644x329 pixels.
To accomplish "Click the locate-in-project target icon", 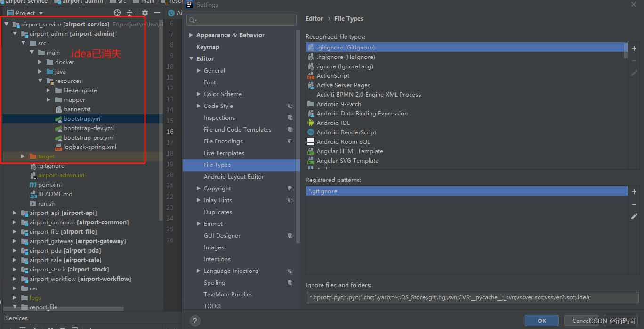I will 117,13.
